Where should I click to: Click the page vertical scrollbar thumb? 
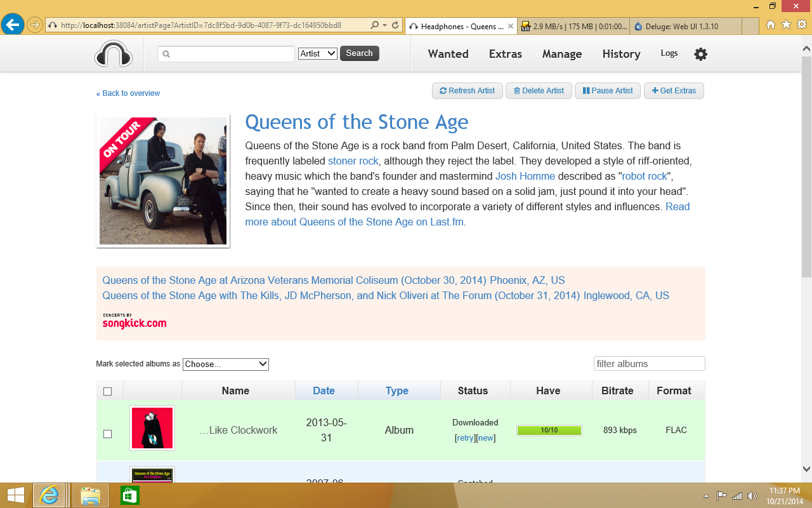pos(806,167)
